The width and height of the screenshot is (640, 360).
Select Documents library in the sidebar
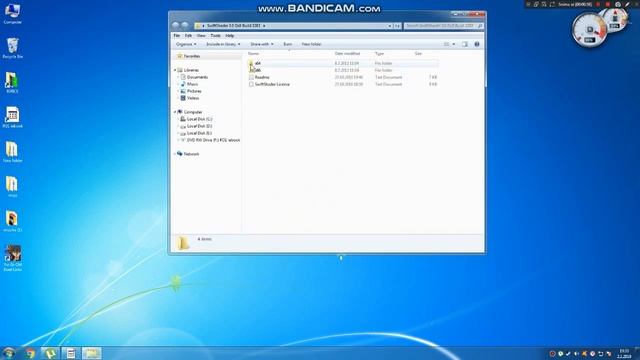197,77
